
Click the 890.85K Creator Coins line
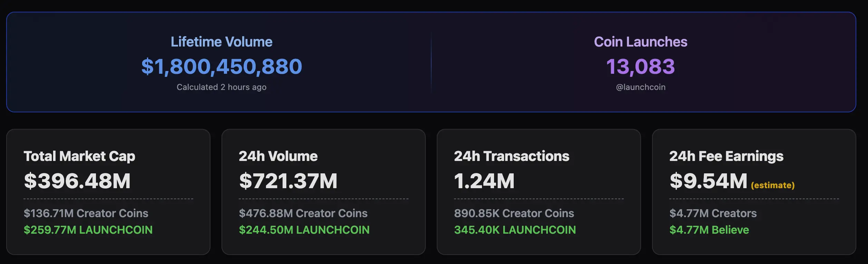514,213
